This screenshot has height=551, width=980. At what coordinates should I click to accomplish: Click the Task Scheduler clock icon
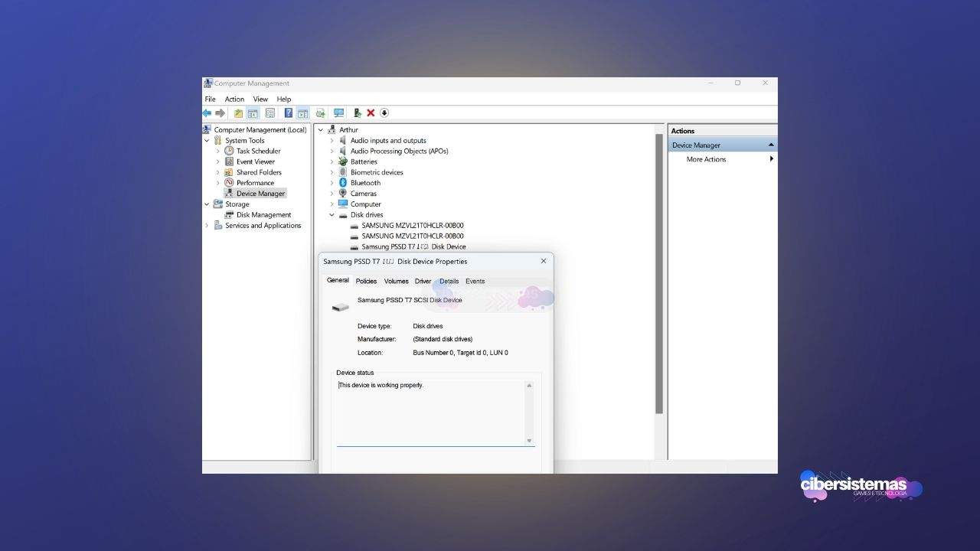pyautogui.click(x=229, y=151)
